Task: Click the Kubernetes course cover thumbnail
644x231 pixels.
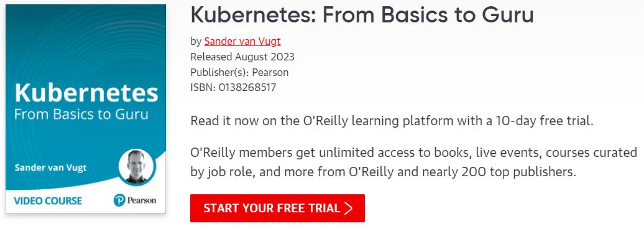Action: (85, 109)
